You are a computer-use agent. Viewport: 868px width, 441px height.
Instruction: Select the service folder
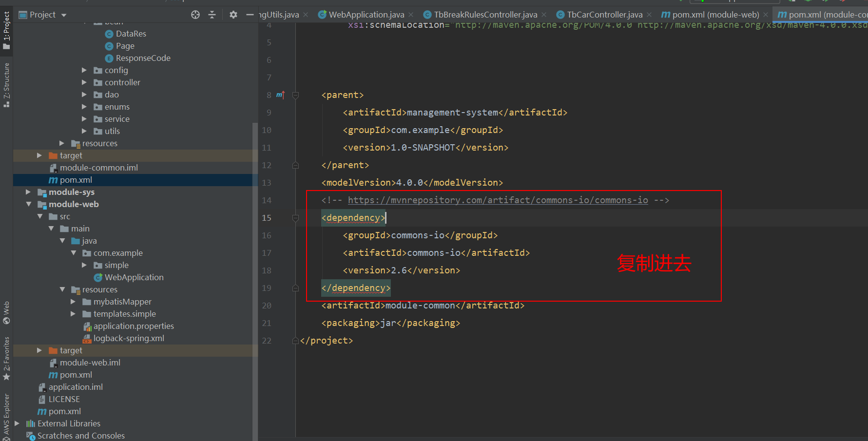117,119
